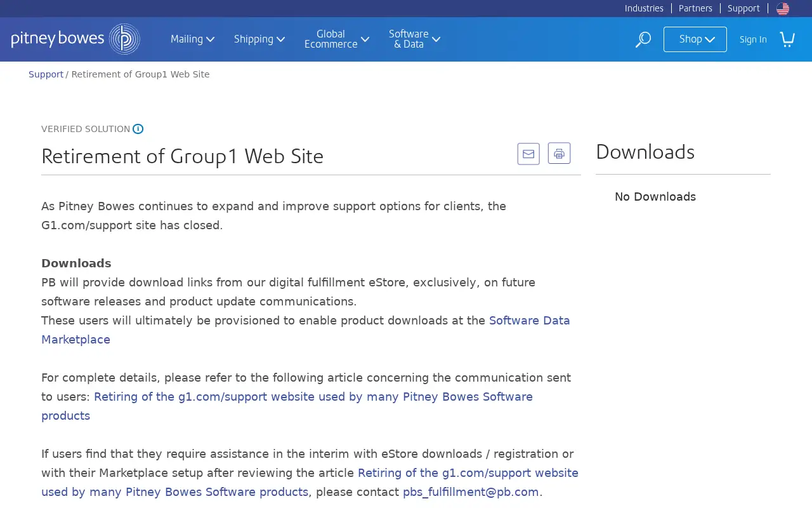
Task: Open Support in the top bar
Action: 743,8
